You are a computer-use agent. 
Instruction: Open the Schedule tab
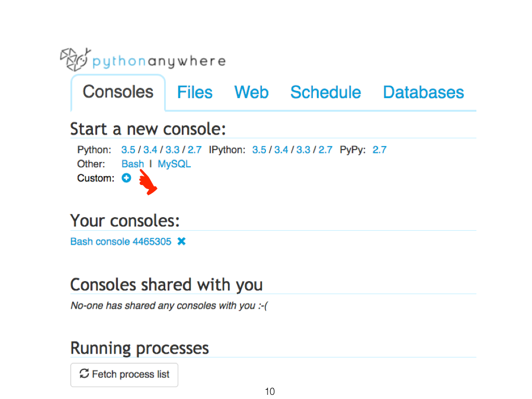[x=326, y=92]
